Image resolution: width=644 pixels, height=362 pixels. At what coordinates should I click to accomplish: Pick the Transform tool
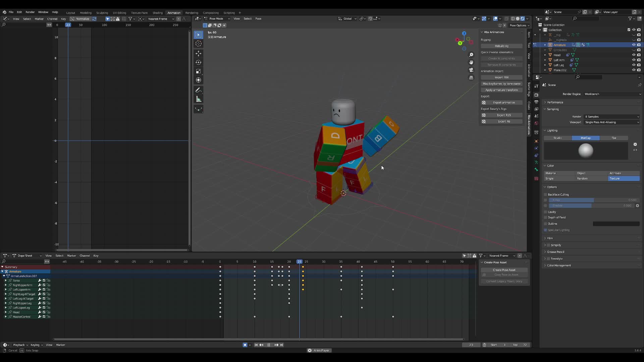click(x=198, y=80)
